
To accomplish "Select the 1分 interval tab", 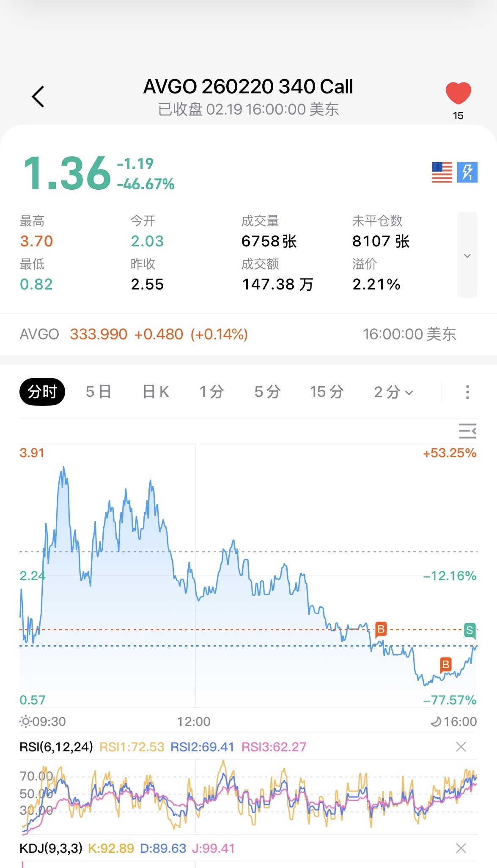I will (211, 392).
